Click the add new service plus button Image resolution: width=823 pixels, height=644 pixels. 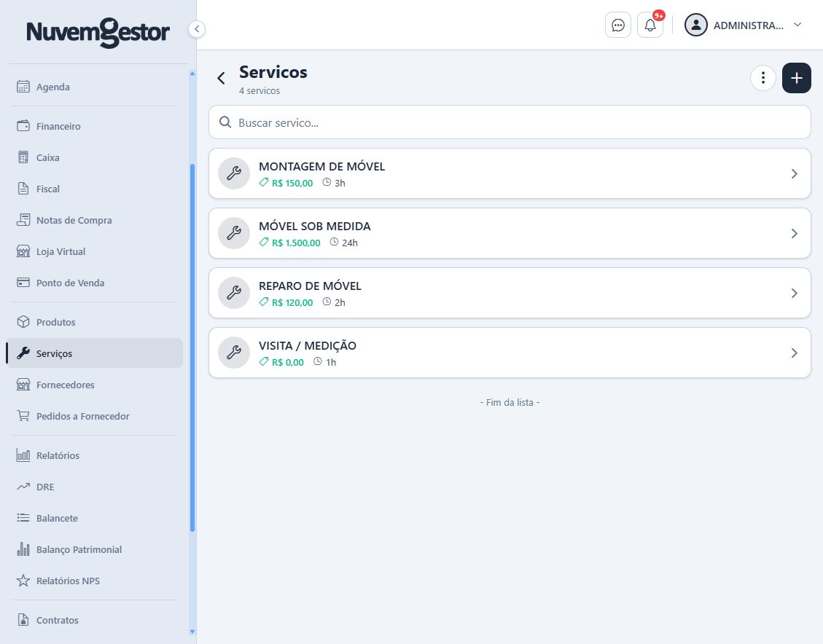796,78
